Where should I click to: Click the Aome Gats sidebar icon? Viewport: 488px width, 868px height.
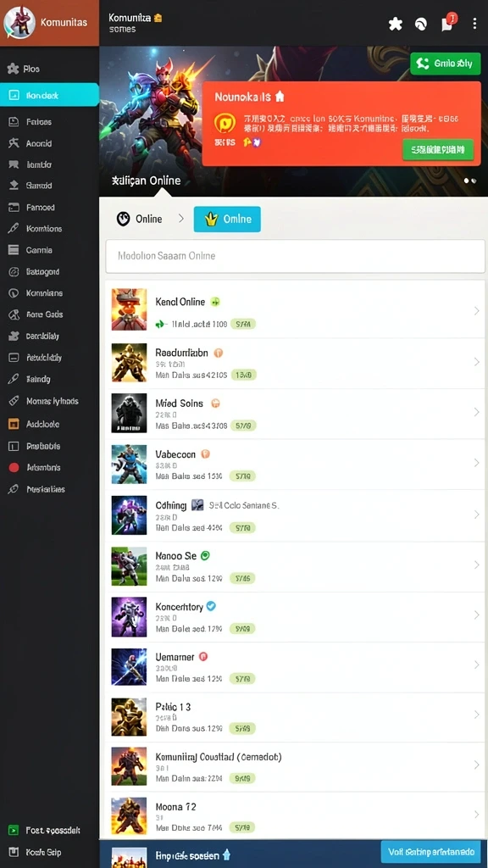[14, 314]
